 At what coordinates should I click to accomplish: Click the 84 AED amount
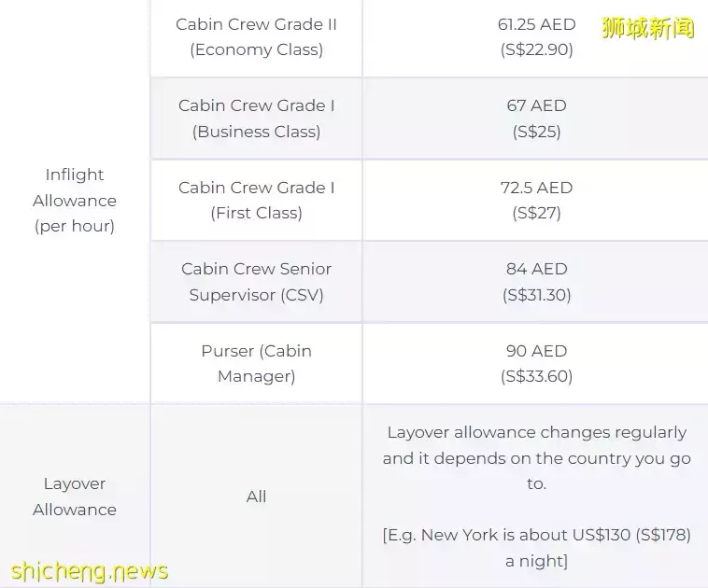pyautogui.click(x=536, y=269)
